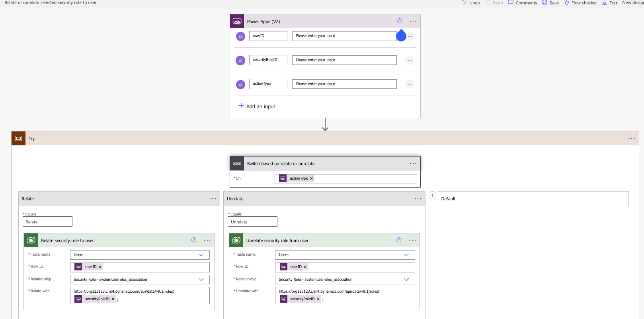Click the text type icon beside userID
The height and width of the screenshot is (319, 644).
[x=240, y=37]
